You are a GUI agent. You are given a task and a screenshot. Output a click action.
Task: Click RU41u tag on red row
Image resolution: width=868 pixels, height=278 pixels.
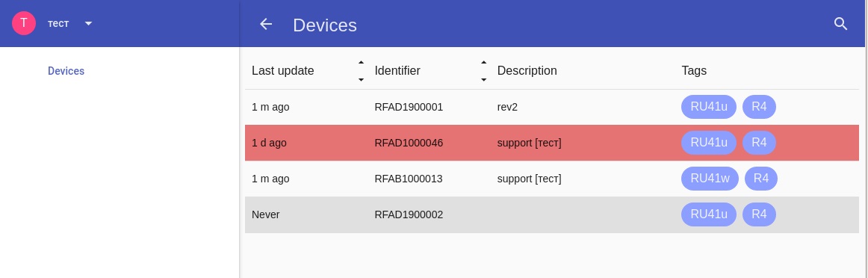pyautogui.click(x=709, y=143)
